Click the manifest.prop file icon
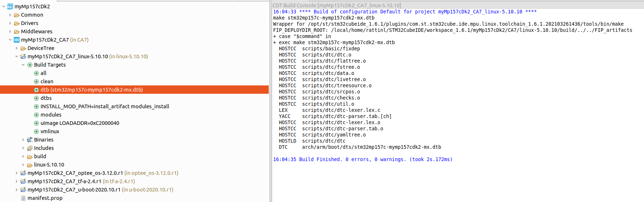Image resolution: width=644 pixels, height=202 pixels. [x=23, y=198]
